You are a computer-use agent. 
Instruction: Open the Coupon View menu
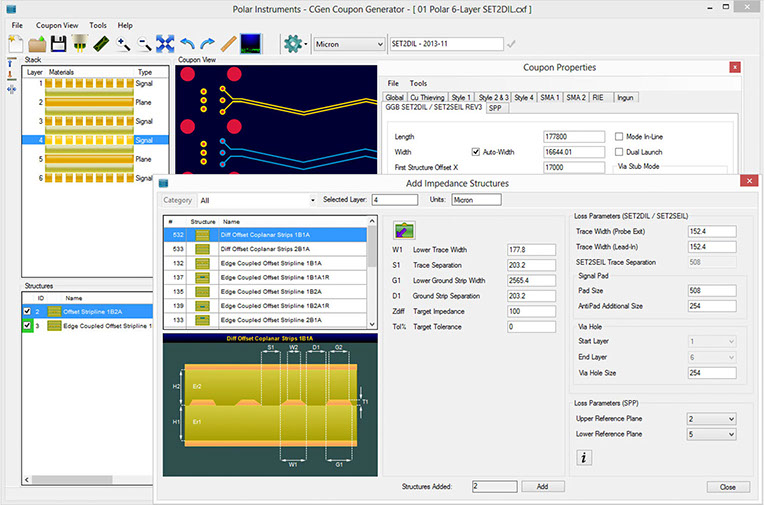(56, 24)
